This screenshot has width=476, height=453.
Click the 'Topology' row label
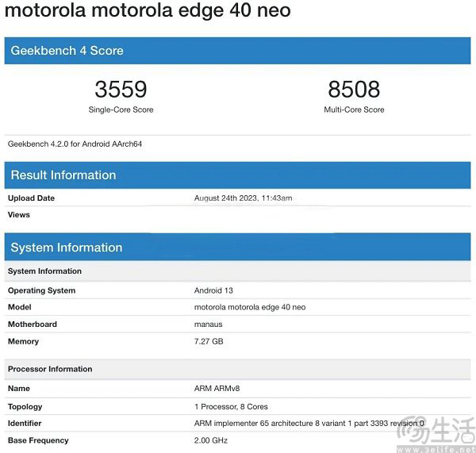(25, 407)
